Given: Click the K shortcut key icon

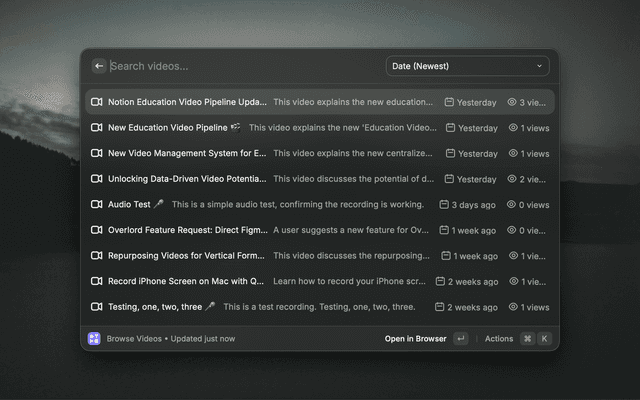Looking at the screenshot, I should (544, 338).
